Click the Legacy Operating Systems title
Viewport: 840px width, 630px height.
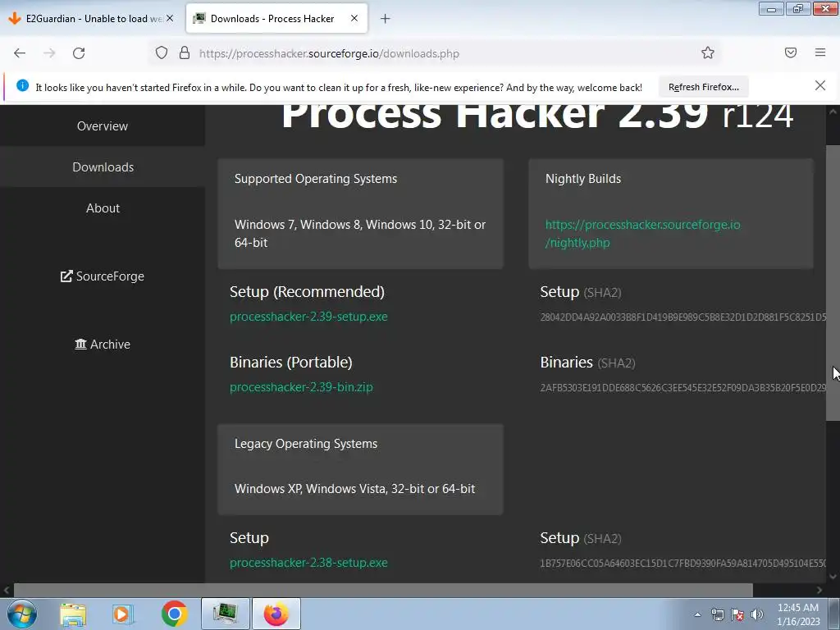(x=306, y=444)
